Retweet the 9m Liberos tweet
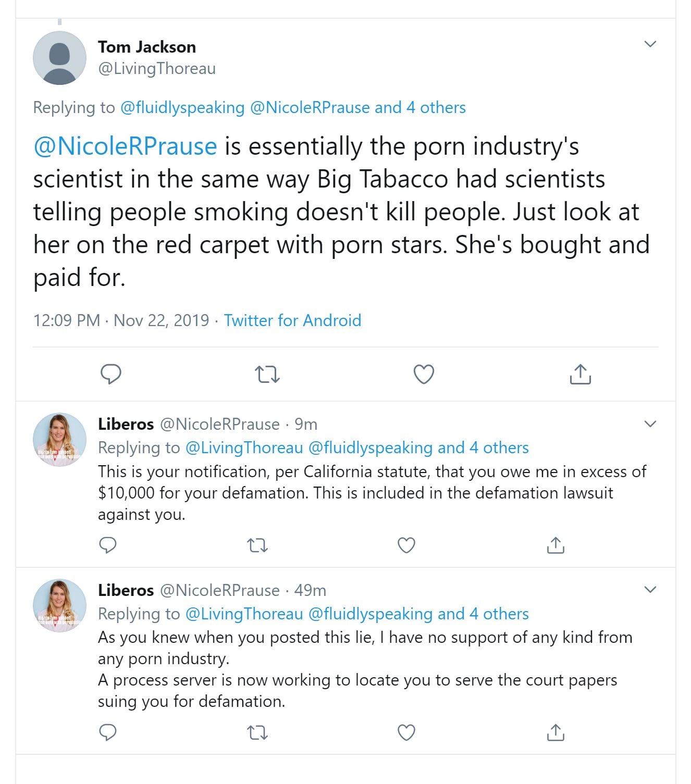Image resolution: width=691 pixels, height=784 pixels. (x=257, y=545)
